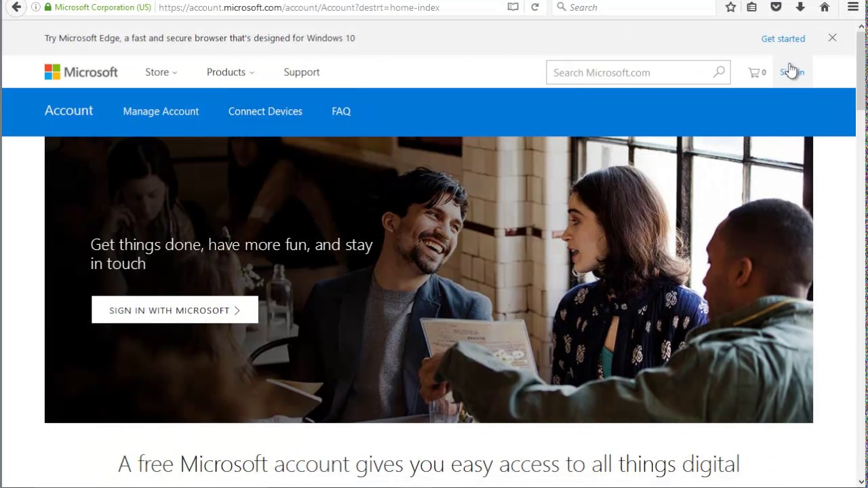
Task: Open site info via the circled i icon
Action: (36, 7)
